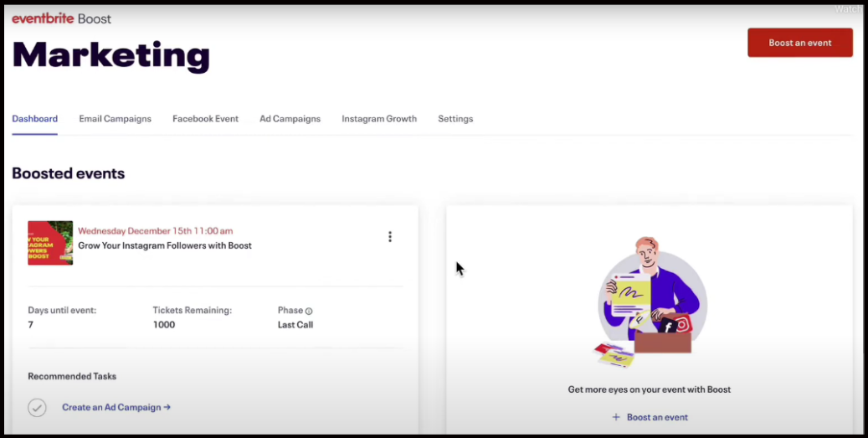
Task: Open the Instagram Growth tab
Action: pos(378,119)
